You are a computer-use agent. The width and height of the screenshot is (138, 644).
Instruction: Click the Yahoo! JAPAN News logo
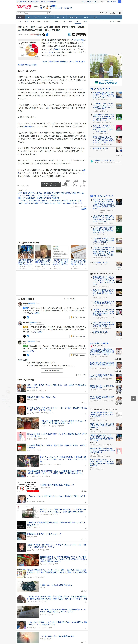(27, 7)
